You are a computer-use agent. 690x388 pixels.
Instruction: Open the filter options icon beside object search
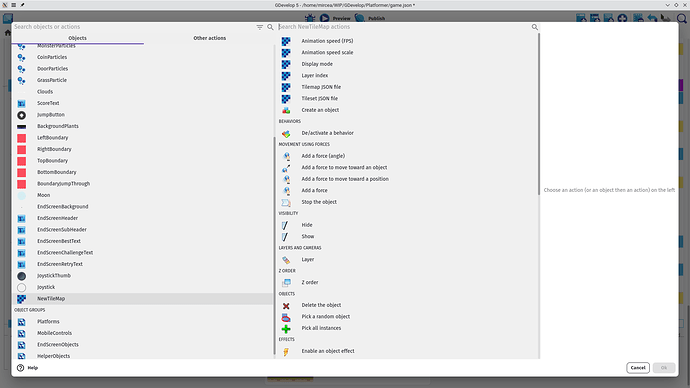[260, 27]
